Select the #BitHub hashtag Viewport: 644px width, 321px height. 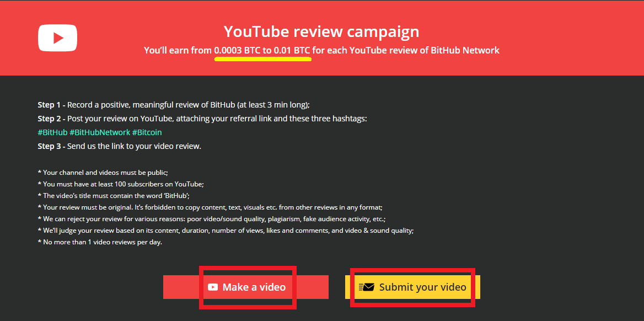(x=52, y=133)
